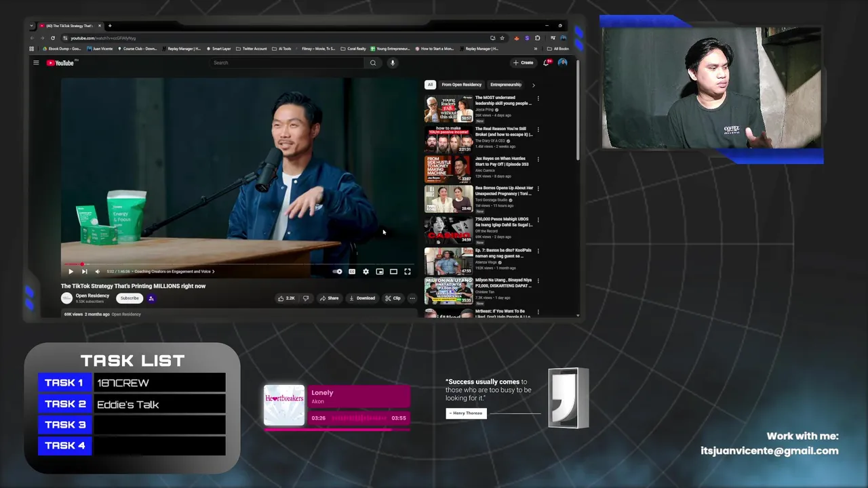Open options for Ep. 7 Bastos video

click(538, 251)
